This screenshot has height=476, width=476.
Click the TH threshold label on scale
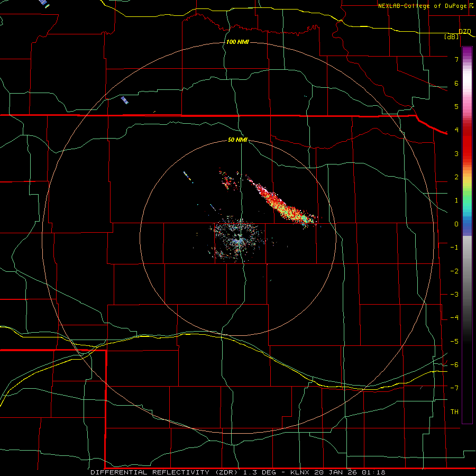[x=454, y=412]
